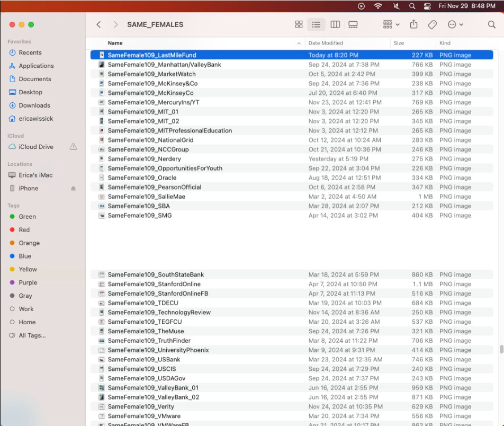Select SameFemale109_Manhattan/ValleyBank file
This screenshot has width=504, height=426.
pos(292,65)
